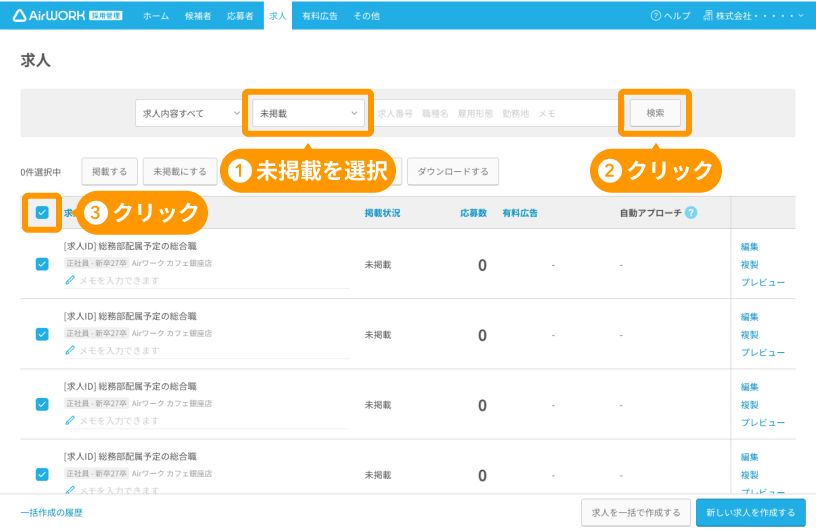
Task: Open the 一括作成の履歴 link
Action: pyautogui.click(x=52, y=512)
